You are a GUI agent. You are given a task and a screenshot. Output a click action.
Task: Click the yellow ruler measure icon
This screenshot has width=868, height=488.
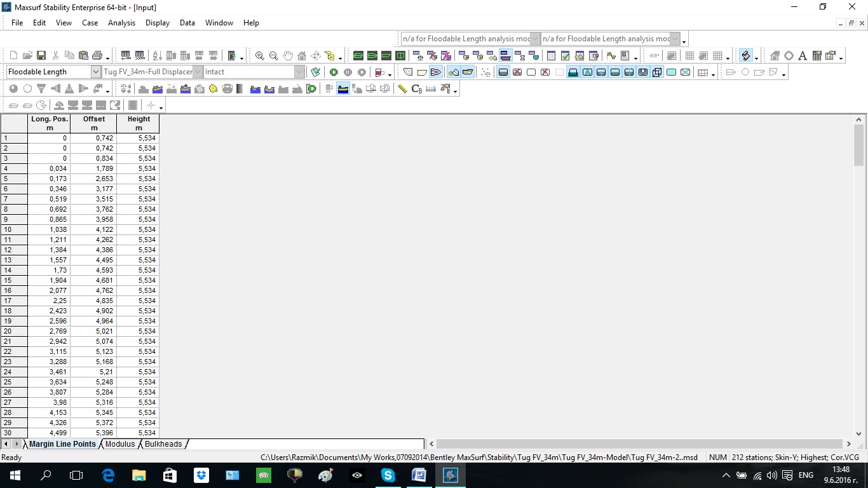click(x=402, y=89)
